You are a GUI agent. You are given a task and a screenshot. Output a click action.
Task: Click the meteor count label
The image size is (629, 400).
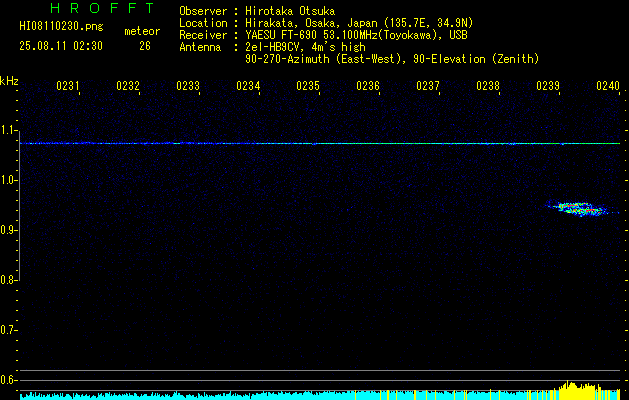(x=142, y=31)
